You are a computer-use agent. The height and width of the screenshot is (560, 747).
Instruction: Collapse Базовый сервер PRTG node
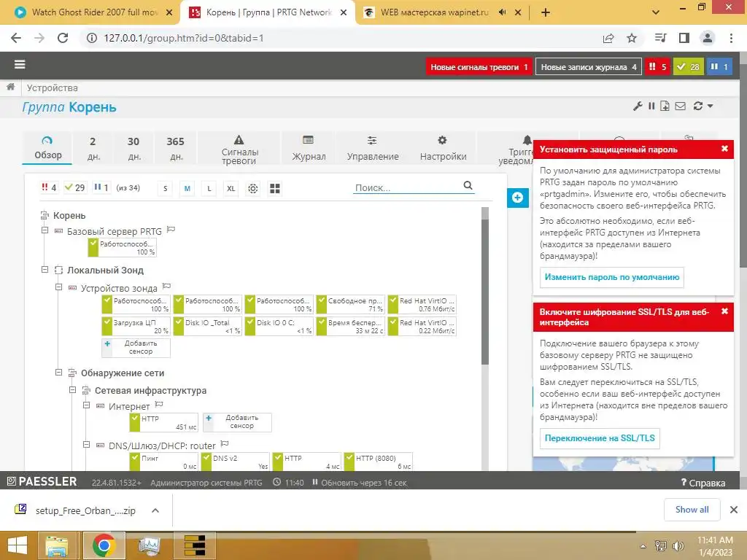44,230
